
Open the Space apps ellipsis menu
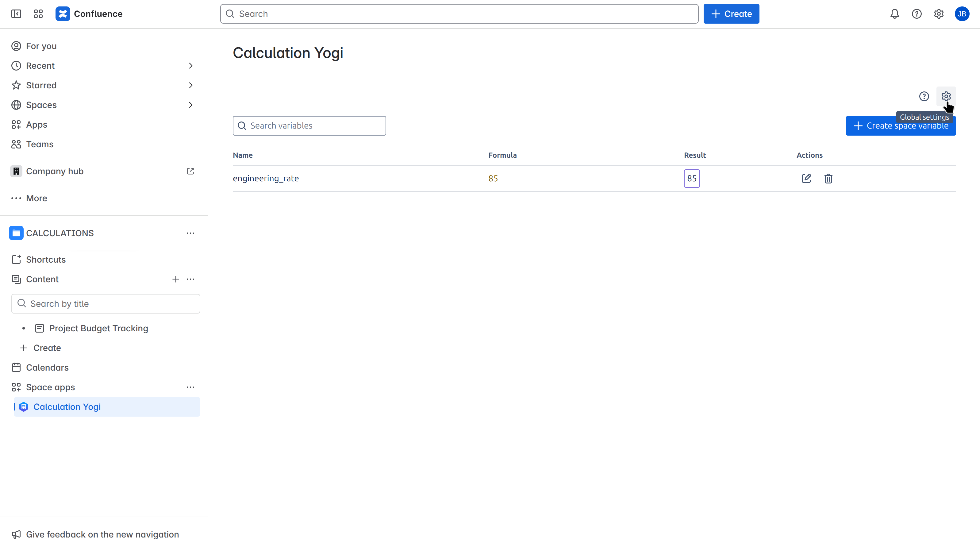click(190, 387)
